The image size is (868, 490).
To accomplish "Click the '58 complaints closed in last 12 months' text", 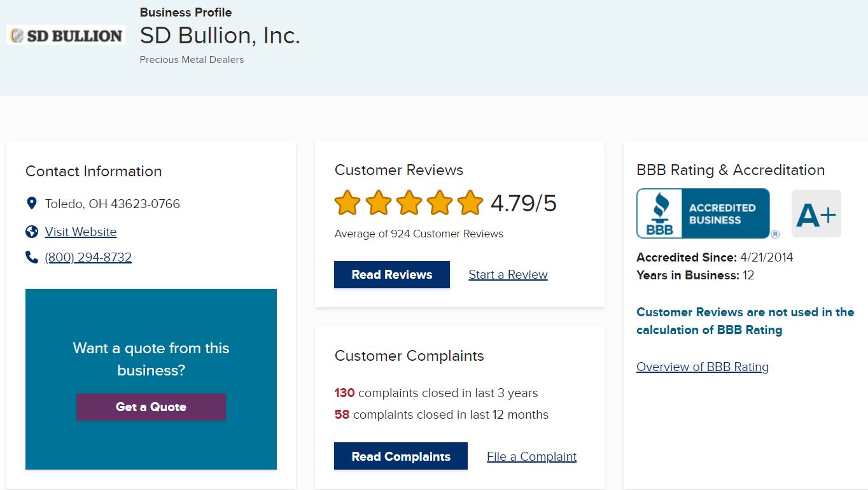I will click(x=441, y=414).
